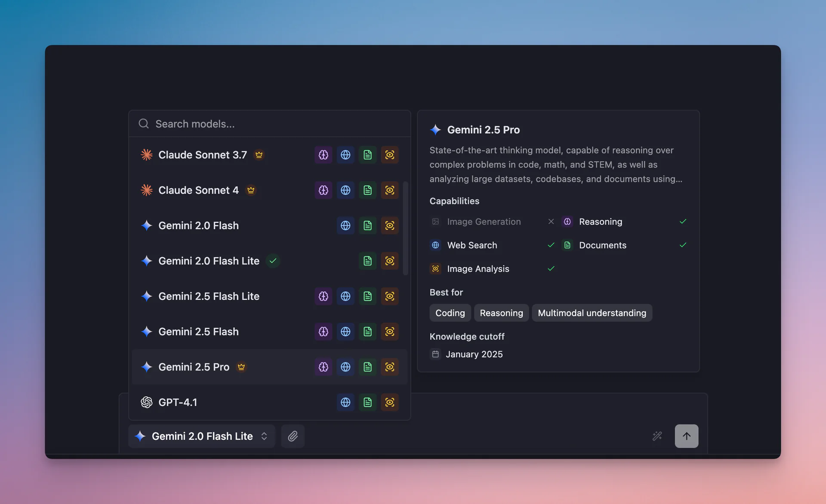Pick Gemini 2.5 Flash Lite model

pyautogui.click(x=269, y=296)
